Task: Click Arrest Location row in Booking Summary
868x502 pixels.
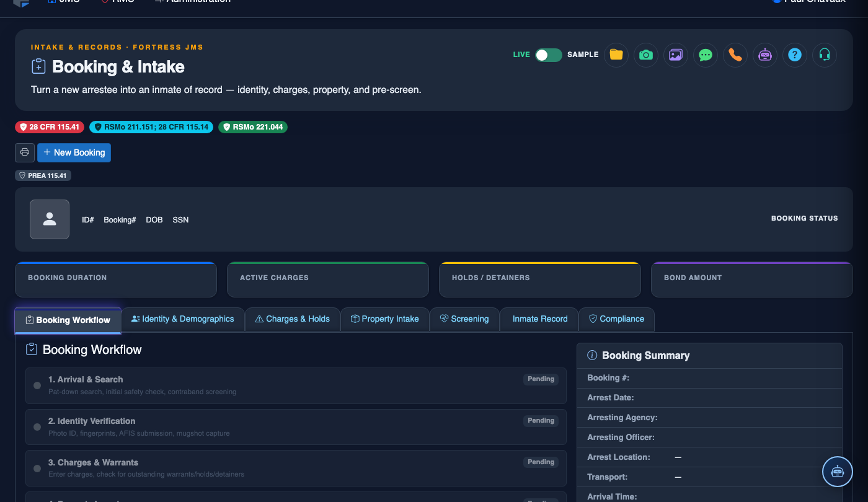Action: click(709, 457)
